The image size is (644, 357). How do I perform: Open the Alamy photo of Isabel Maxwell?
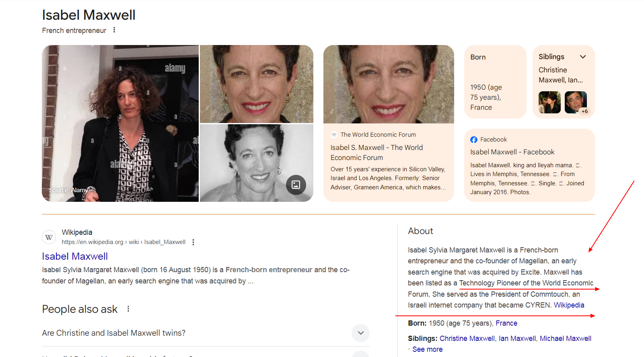tap(120, 123)
